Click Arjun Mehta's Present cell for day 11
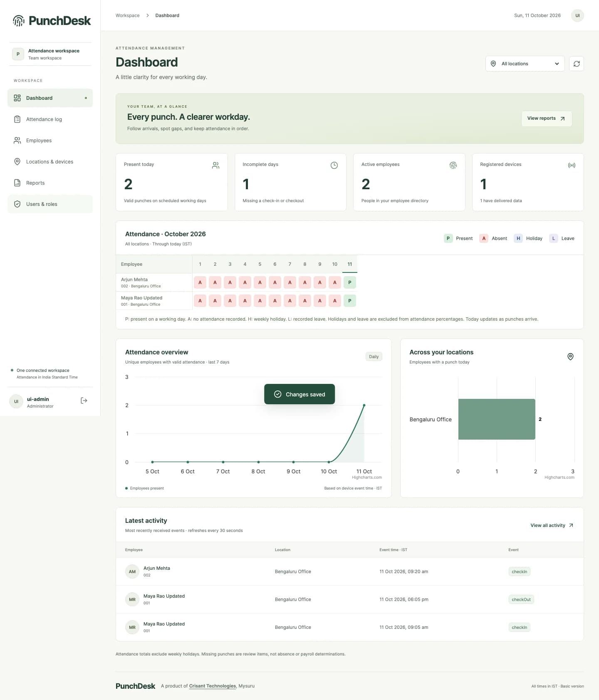 tap(350, 282)
